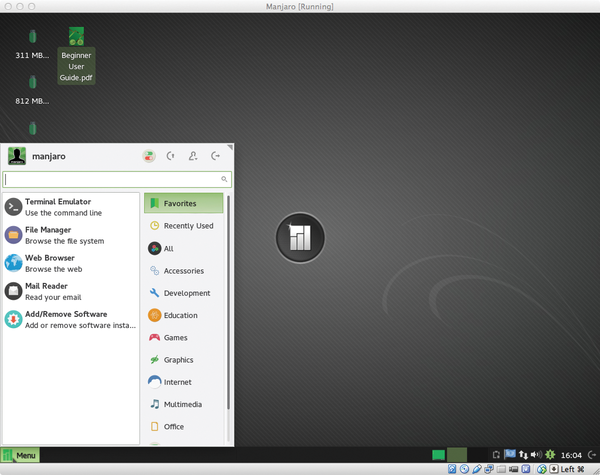Click VirtualBox shared folders status icon
The width and height of the screenshot is (600, 475).
click(501, 469)
